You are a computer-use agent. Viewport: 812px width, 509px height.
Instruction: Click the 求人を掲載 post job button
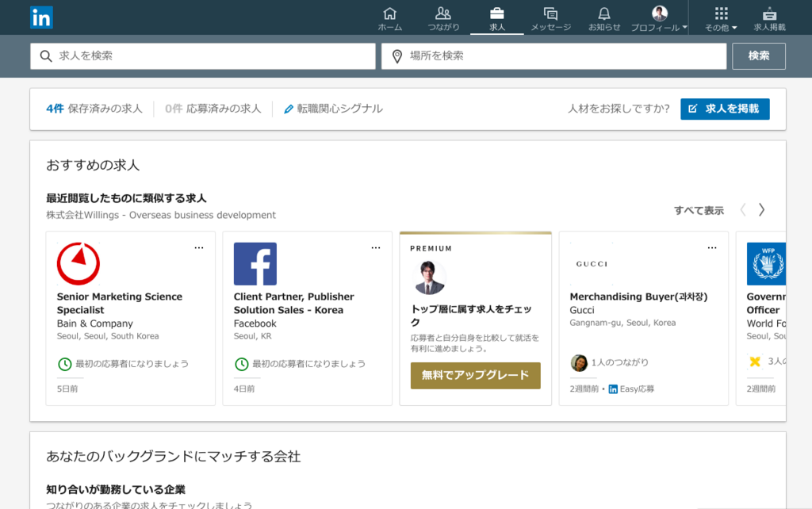725,109
